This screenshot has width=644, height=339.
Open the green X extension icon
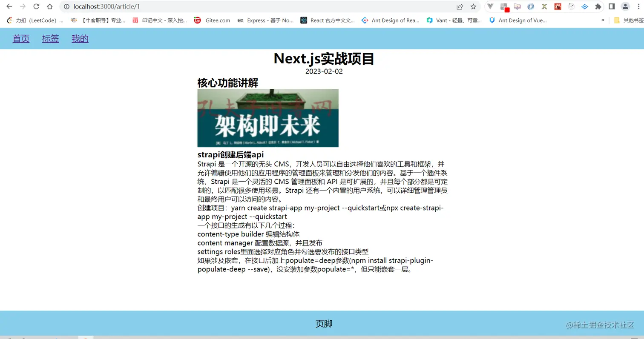coord(544,7)
